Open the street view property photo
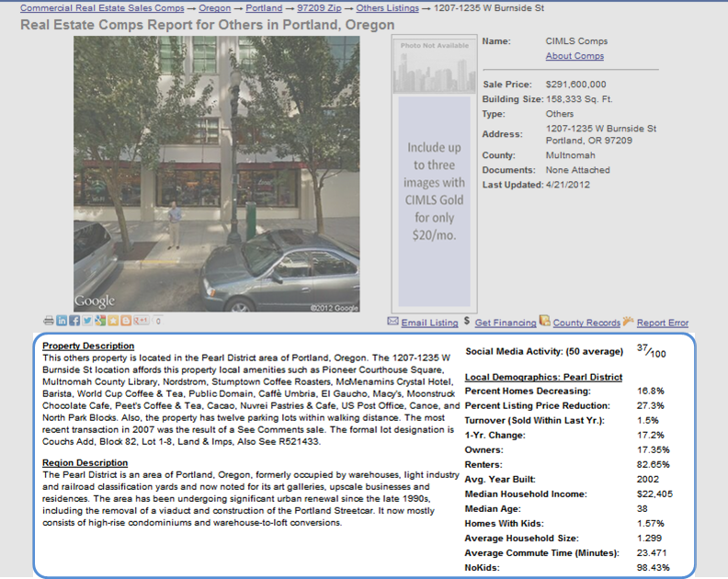 216,174
